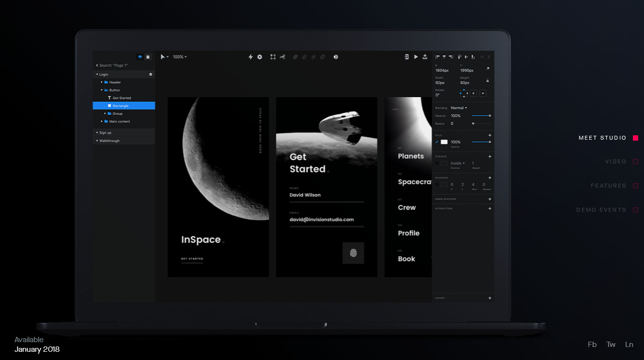This screenshot has width=644, height=360.
Task: Click the device preview icon top right
Action: (406, 57)
